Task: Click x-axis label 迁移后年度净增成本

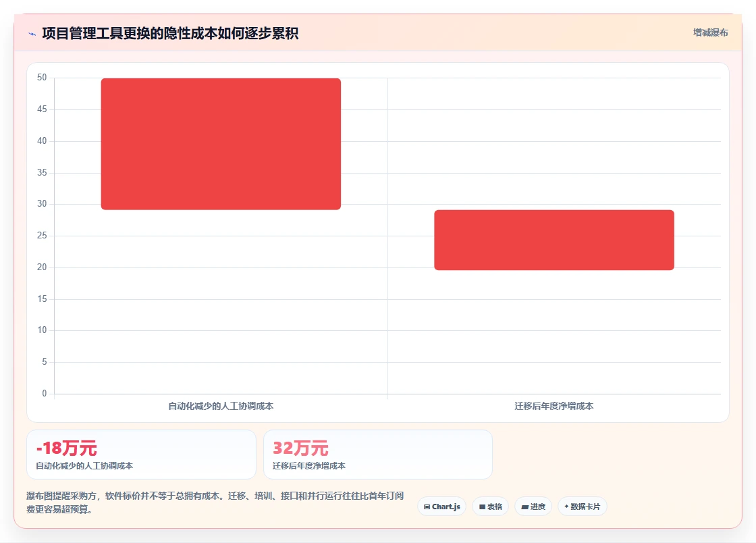Action: [554, 406]
